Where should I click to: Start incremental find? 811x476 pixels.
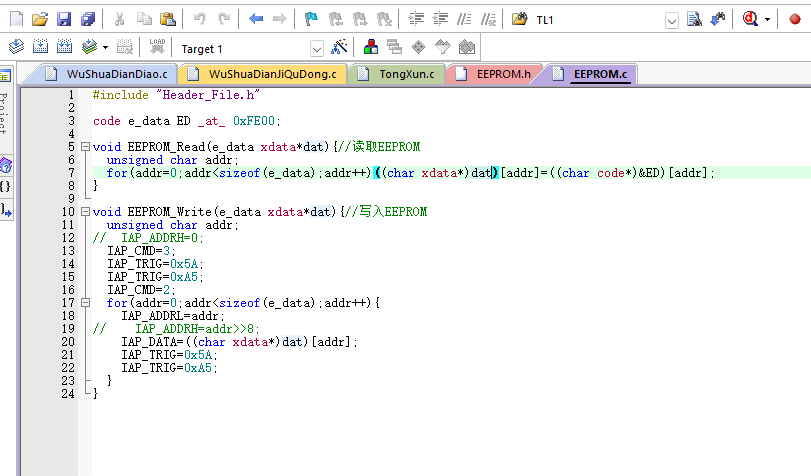click(718, 20)
